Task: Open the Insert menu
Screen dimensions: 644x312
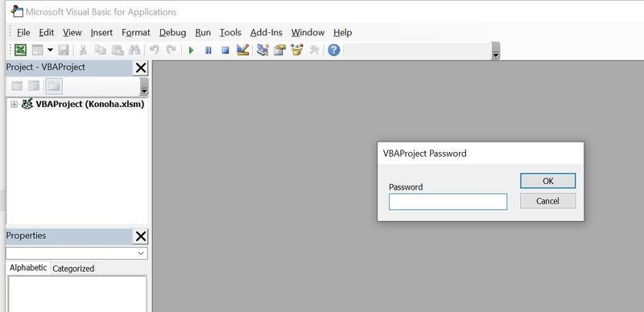Action: click(x=101, y=32)
